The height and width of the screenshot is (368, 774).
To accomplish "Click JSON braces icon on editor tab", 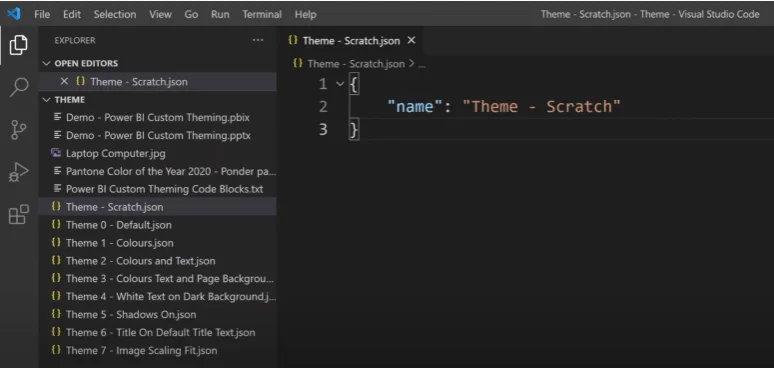I will 293,40.
